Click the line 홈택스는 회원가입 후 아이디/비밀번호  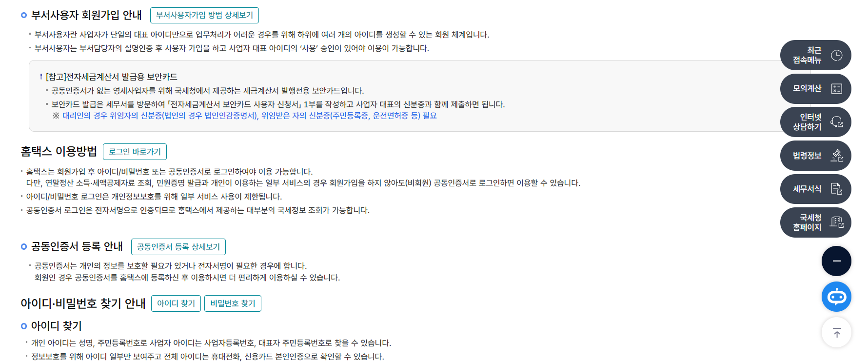(169, 172)
